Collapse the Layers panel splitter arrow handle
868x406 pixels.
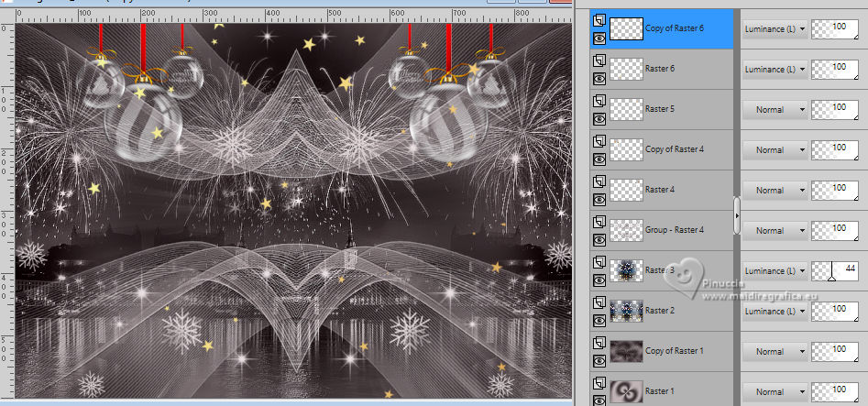coord(737,215)
